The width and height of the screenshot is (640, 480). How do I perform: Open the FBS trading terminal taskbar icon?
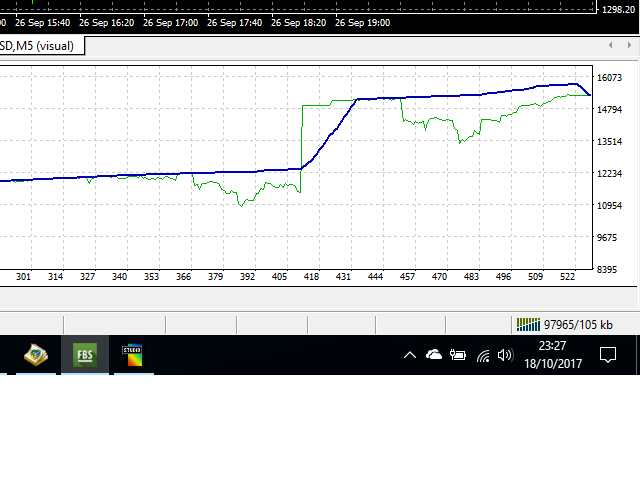(x=85, y=355)
